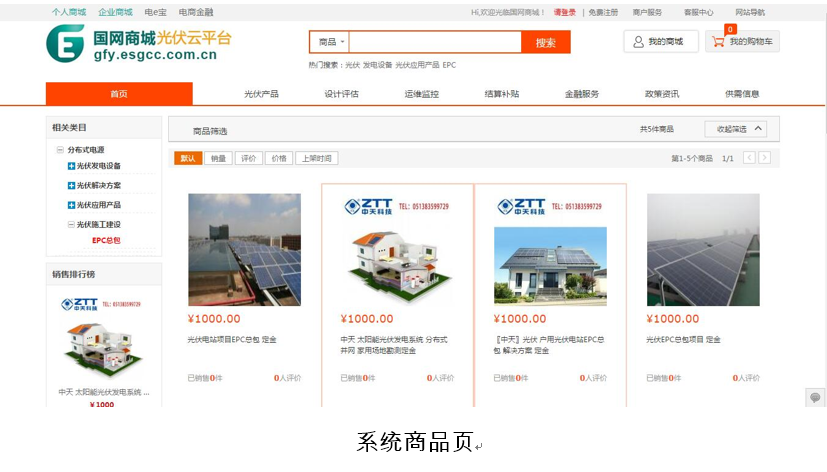Sort products by 销量
This screenshot has width=827, height=472.
pos(218,158)
